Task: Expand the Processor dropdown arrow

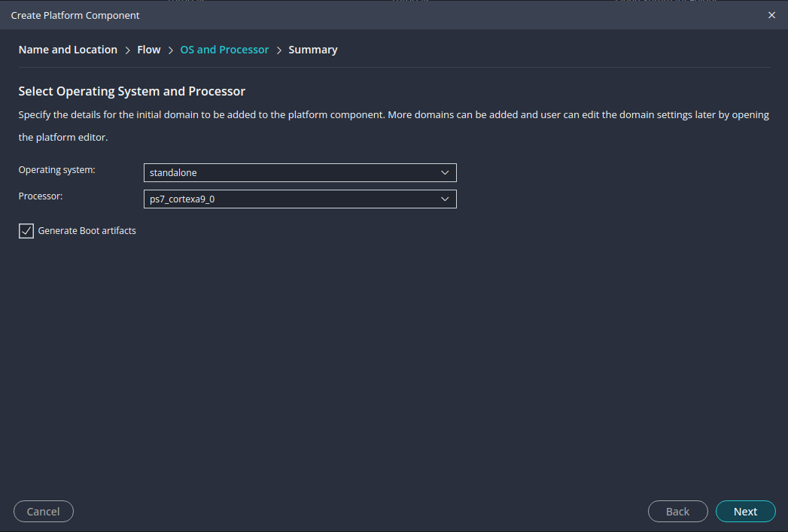Action: point(445,199)
